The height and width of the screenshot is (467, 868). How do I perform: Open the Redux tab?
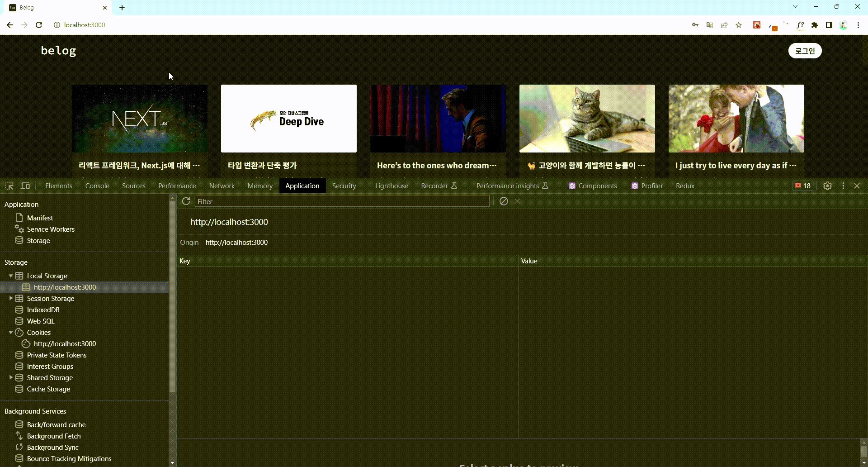[685, 186]
